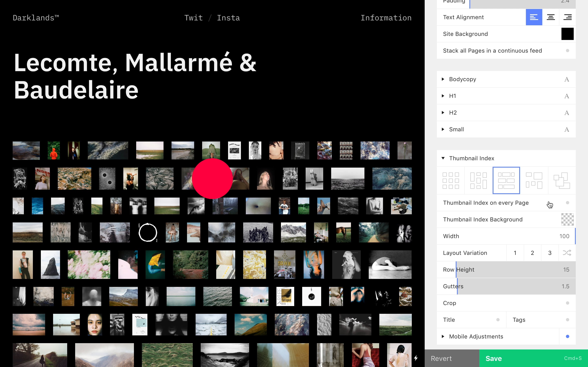
Task: Toggle Stack all Pages in continuous feed
Action: click(x=567, y=51)
